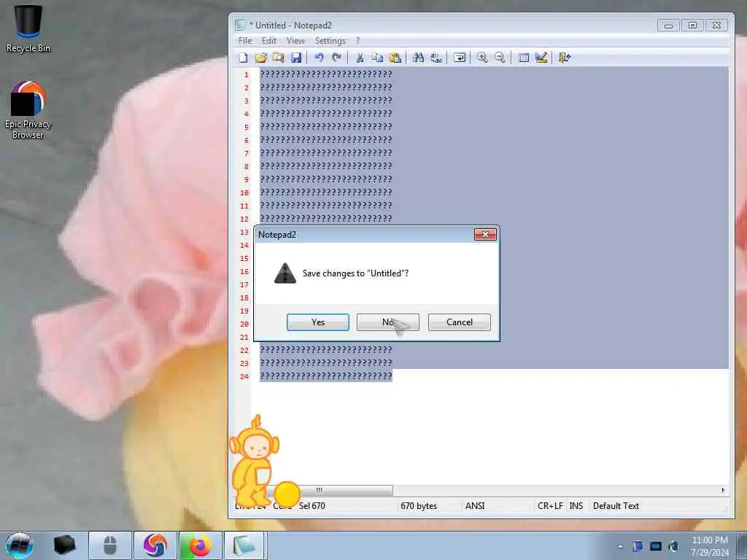
Task: Click the Epic Privacy Browser desktop icon
Action: pos(28,110)
